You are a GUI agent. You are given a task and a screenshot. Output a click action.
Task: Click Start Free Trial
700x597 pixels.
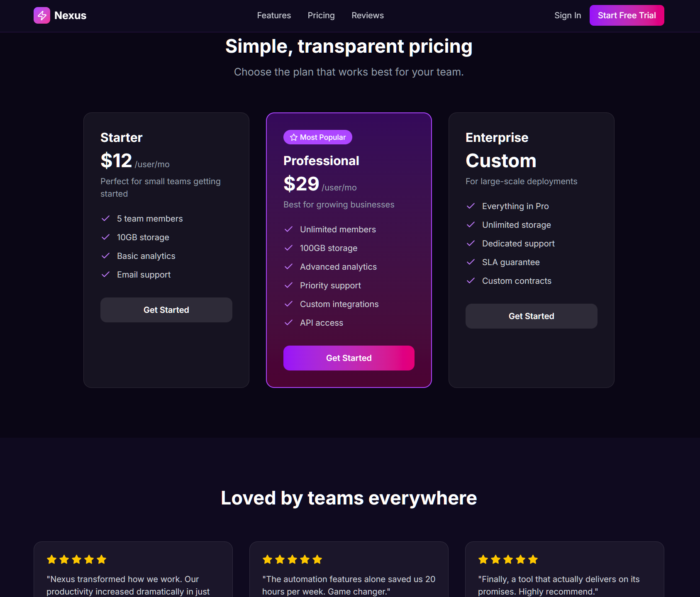pyautogui.click(x=627, y=15)
